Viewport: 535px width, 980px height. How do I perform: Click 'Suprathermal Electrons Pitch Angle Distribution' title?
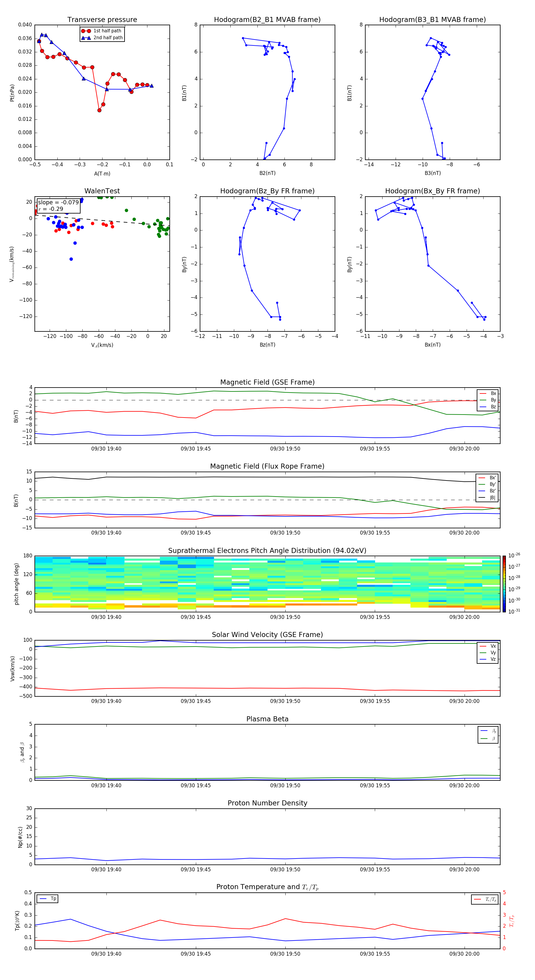click(267, 551)
